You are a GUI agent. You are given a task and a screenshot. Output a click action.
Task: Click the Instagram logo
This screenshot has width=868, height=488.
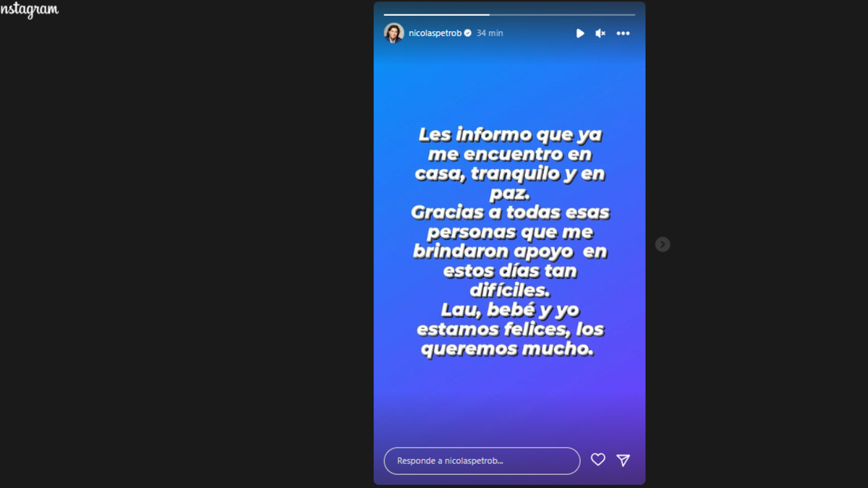click(x=29, y=10)
